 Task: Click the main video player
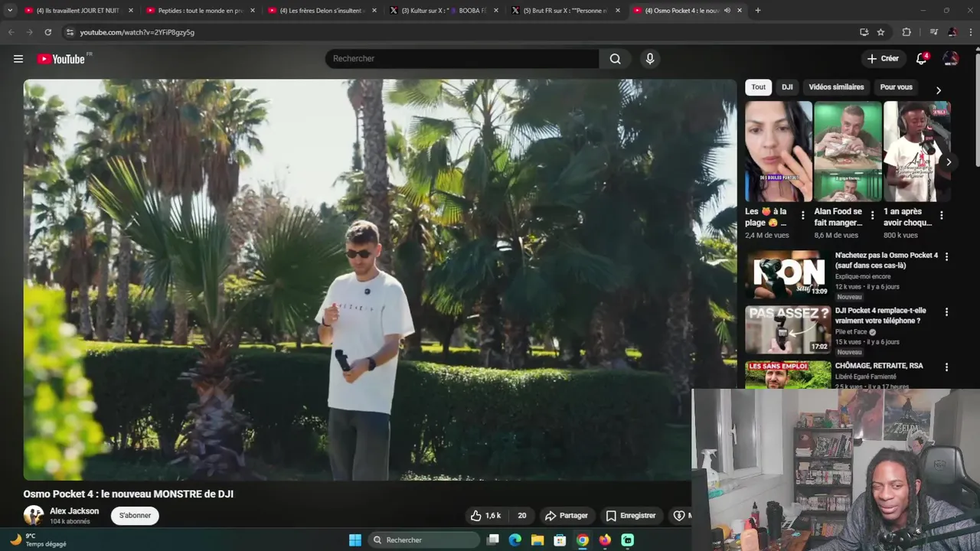click(380, 280)
